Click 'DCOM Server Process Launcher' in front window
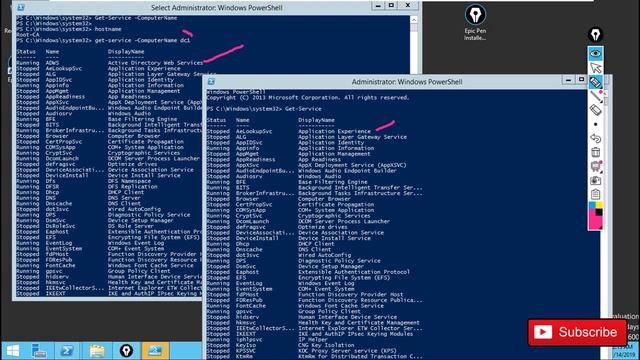This screenshot has width=640, height=360. (344, 221)
